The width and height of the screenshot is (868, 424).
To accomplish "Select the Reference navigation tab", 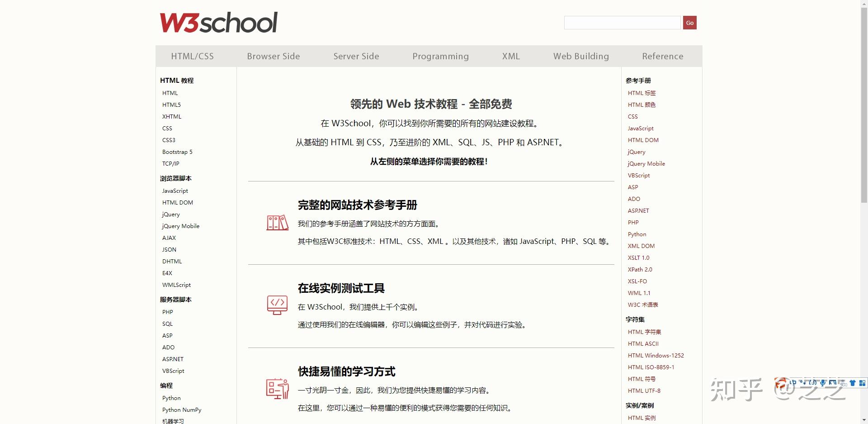I will click(663, 56).
